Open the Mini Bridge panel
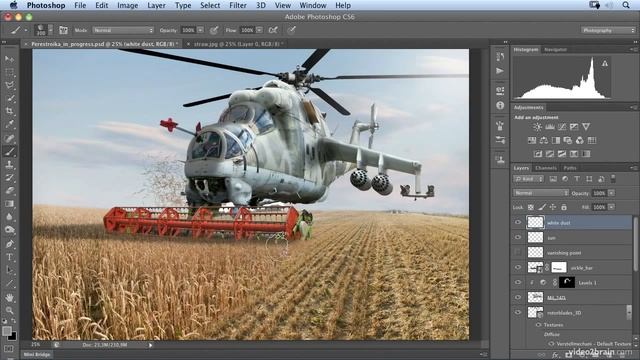The height and width of the screenshot is (360, 640). tap(37, 354)
